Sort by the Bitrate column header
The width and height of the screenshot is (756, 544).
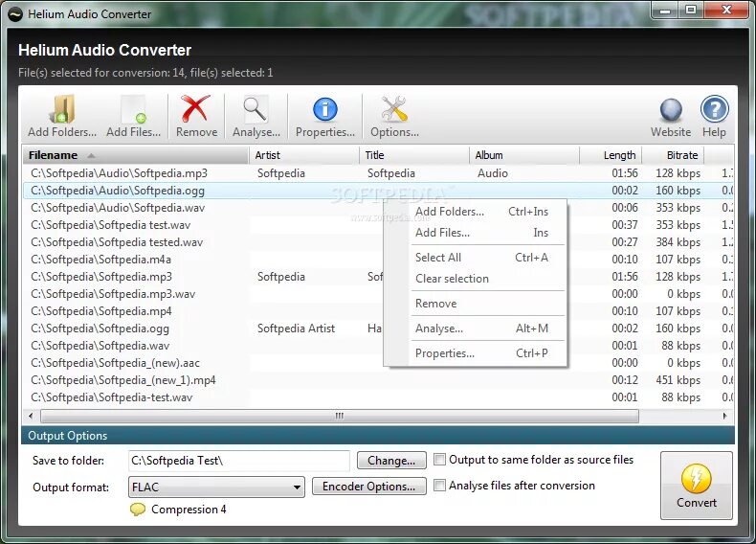(x=673, y=155)
